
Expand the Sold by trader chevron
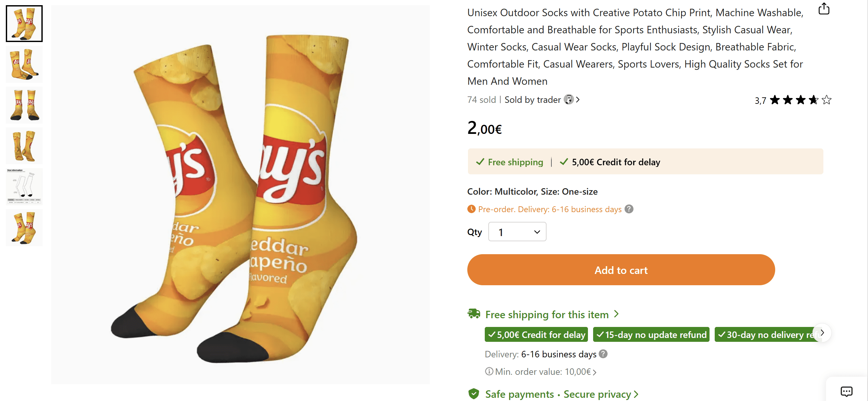tap(578, 99)
